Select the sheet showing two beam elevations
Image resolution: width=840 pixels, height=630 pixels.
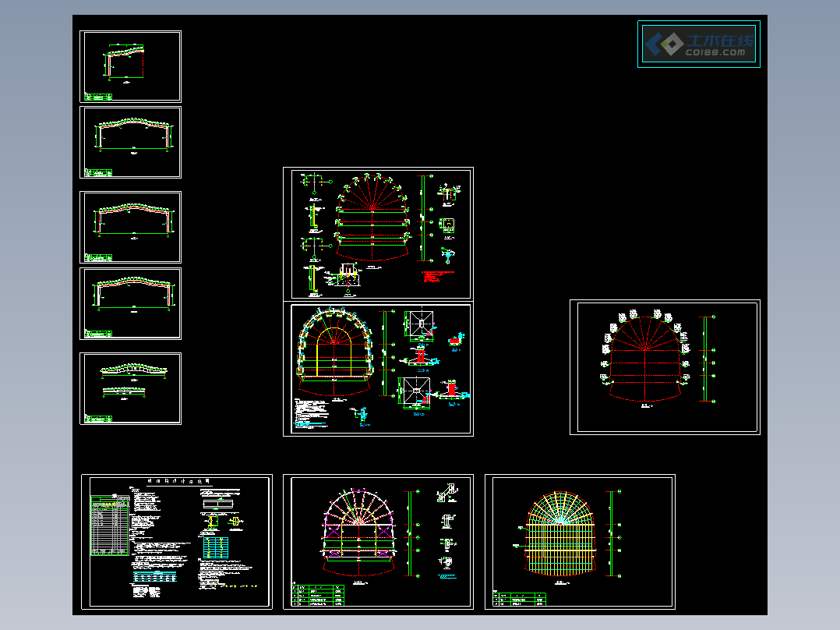130,389
